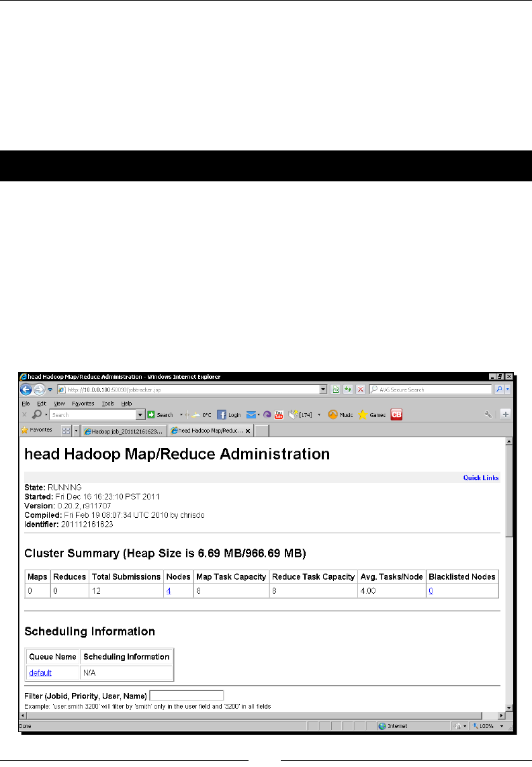Screen dimensions: 532x767
Task: Switch to Hadoop job_201112161623 tab
Action: (124, 431)
